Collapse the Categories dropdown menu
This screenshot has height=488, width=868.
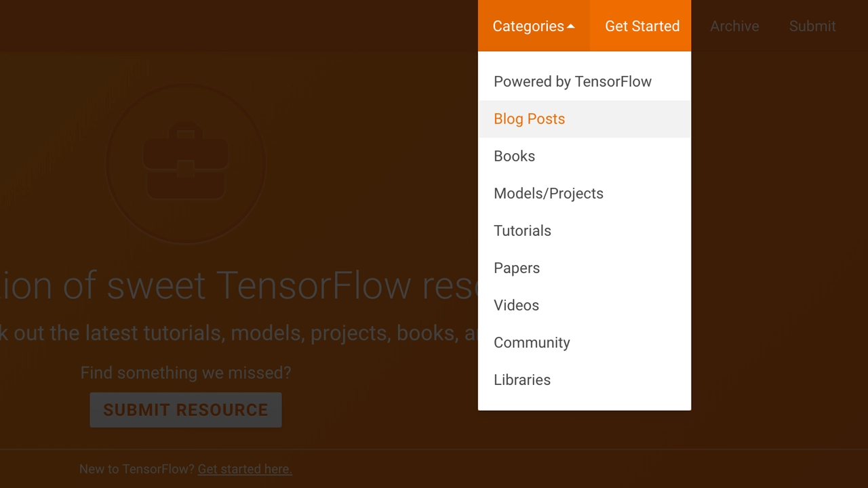[533, 26]
